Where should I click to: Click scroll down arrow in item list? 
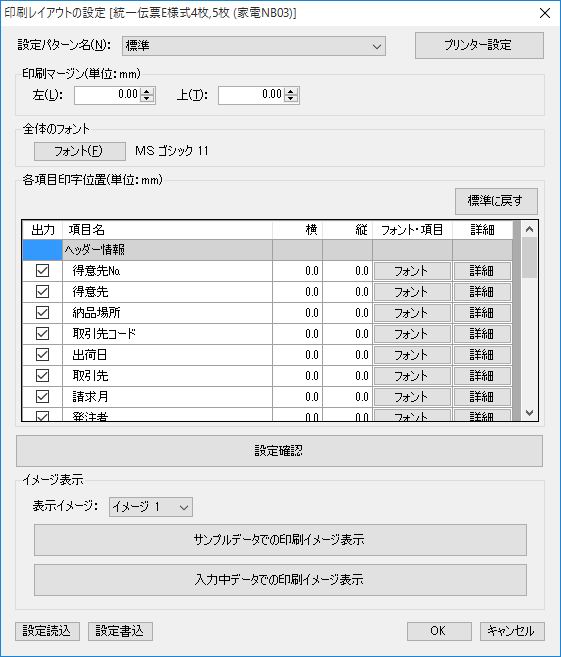(529, 413)
